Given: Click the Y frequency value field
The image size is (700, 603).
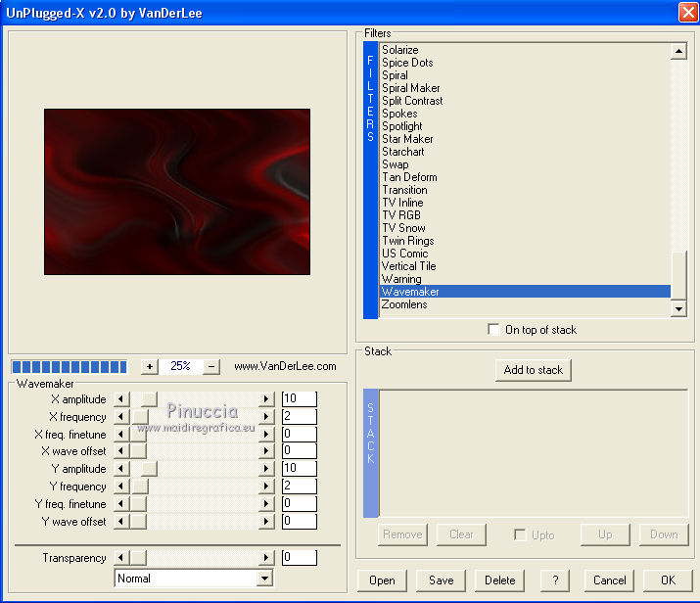Looking at the screenshot, I should click(300, 487).
